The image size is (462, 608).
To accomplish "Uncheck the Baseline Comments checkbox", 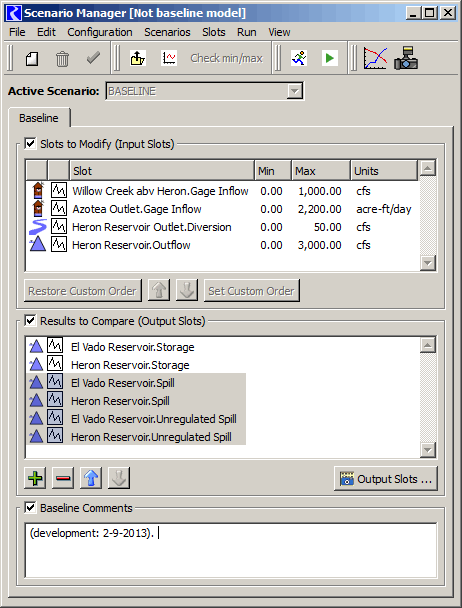I will (x=30, y=508).
